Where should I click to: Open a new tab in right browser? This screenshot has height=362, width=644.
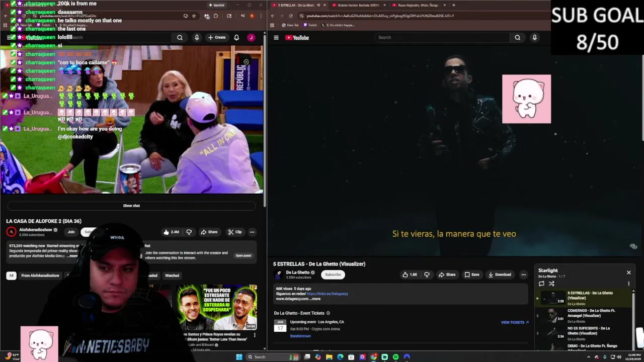click(x=453, y=5)
